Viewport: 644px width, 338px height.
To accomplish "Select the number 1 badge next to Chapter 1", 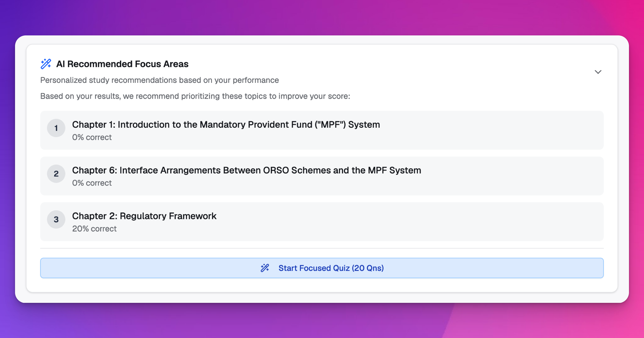I will 56,128.
